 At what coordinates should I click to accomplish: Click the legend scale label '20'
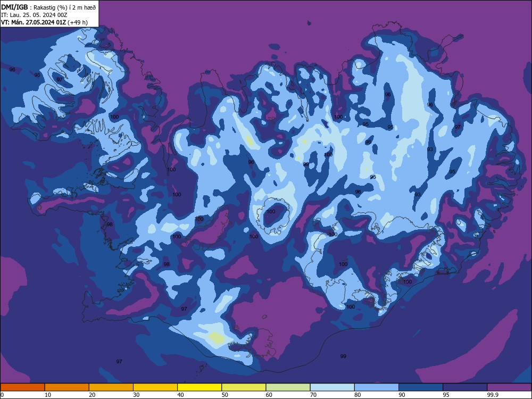(92, 395)
